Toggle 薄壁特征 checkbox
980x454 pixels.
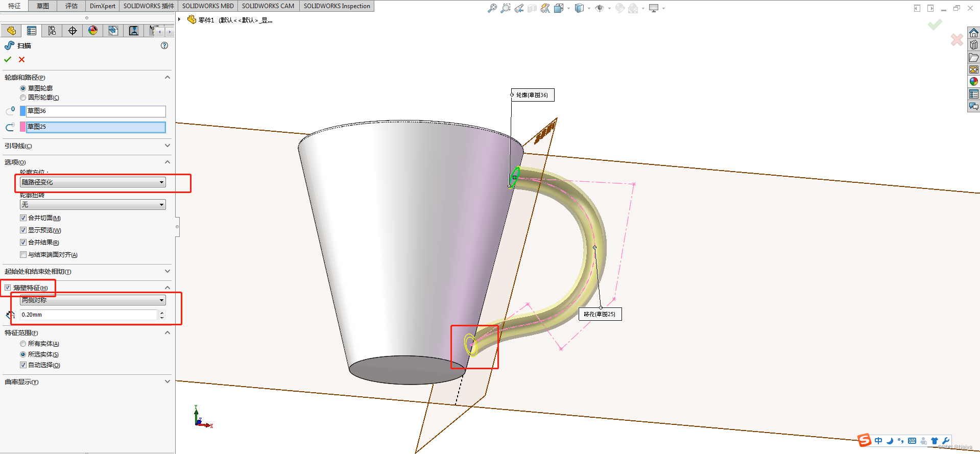[x=8, y=288]
